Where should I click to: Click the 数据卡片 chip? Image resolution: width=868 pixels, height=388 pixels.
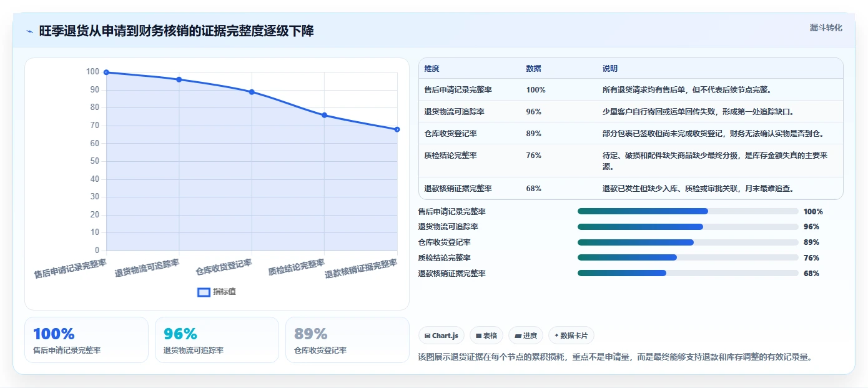coord(571,336)
